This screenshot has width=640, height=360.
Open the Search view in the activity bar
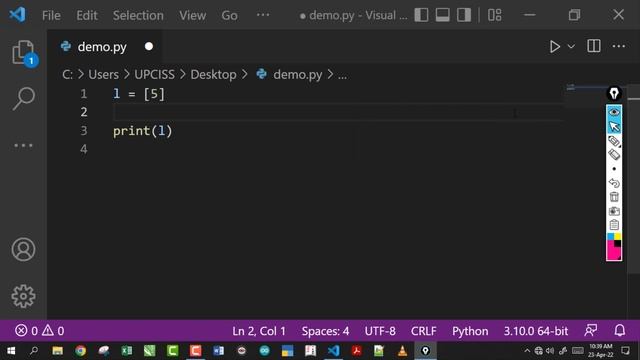[23, 98]
